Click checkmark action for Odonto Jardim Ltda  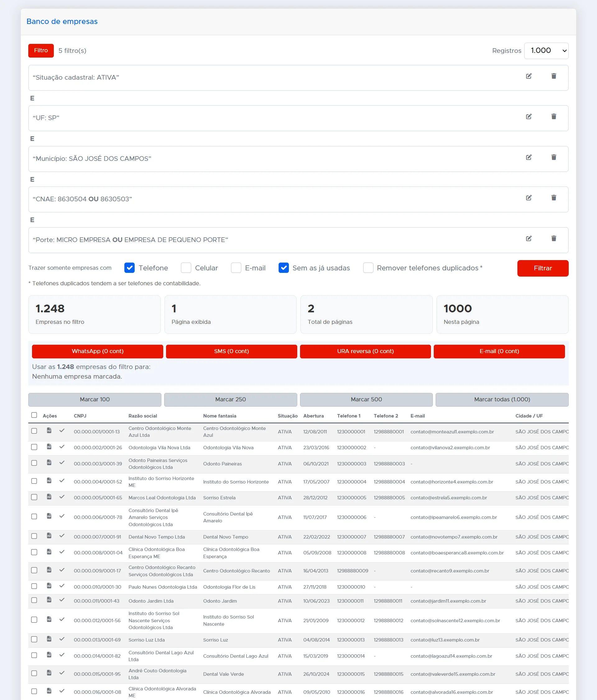point(62,600)
